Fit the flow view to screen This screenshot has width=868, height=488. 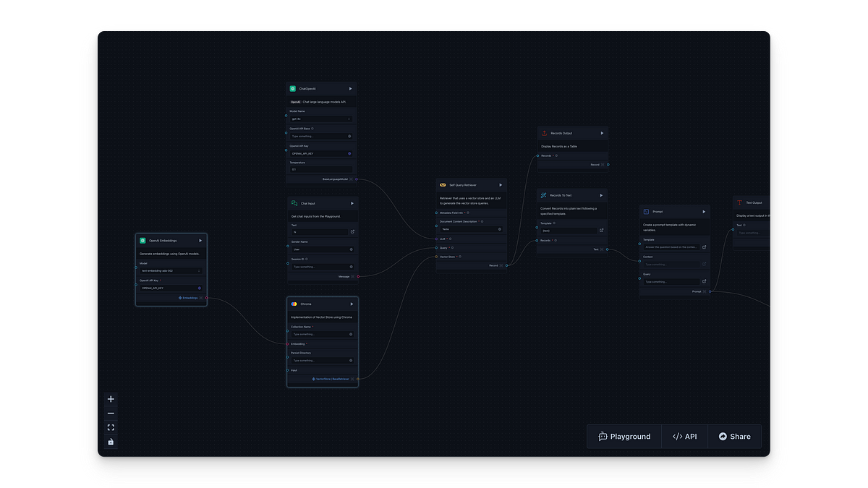[111, 427]
